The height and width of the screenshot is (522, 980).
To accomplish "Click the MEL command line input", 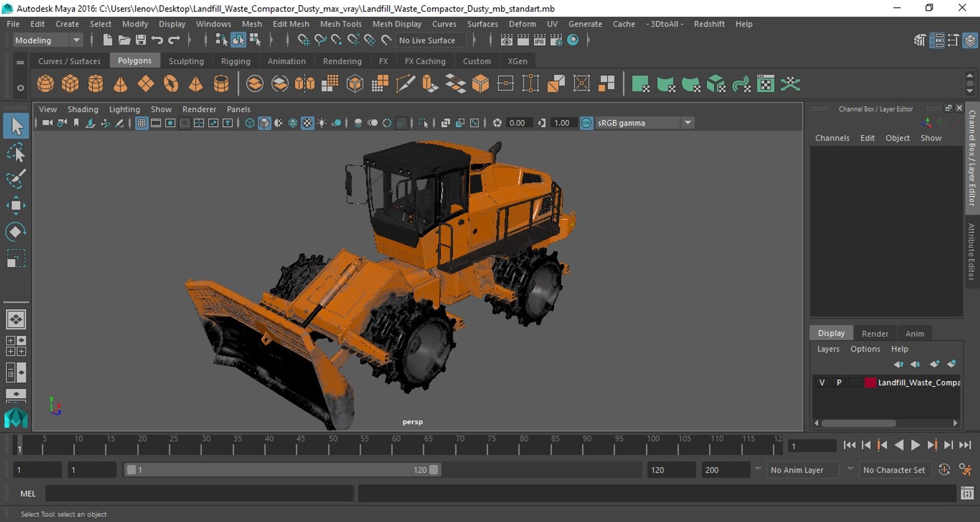I will click(x=200, y=493).
